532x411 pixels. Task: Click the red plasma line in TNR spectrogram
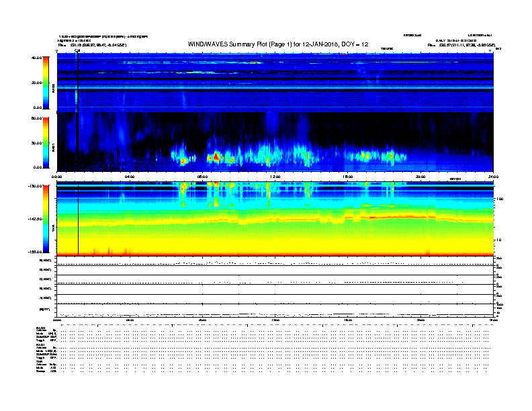coord(397,218)
